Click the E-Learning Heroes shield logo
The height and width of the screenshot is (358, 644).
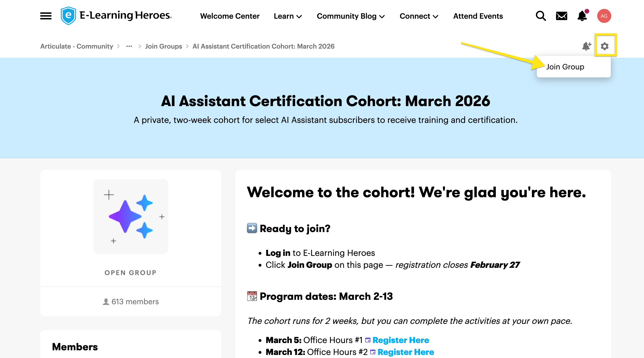click(68, 16)
